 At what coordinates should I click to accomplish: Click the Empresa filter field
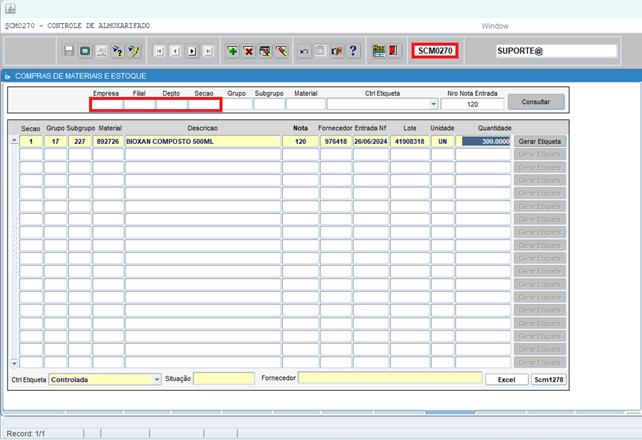click(x=107, y=105)
